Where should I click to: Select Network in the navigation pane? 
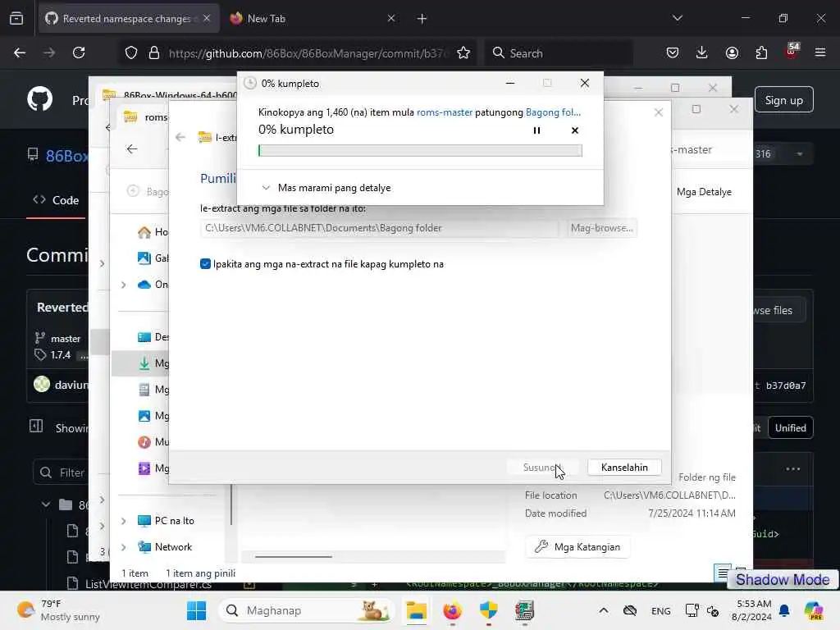tap(173, 547)
